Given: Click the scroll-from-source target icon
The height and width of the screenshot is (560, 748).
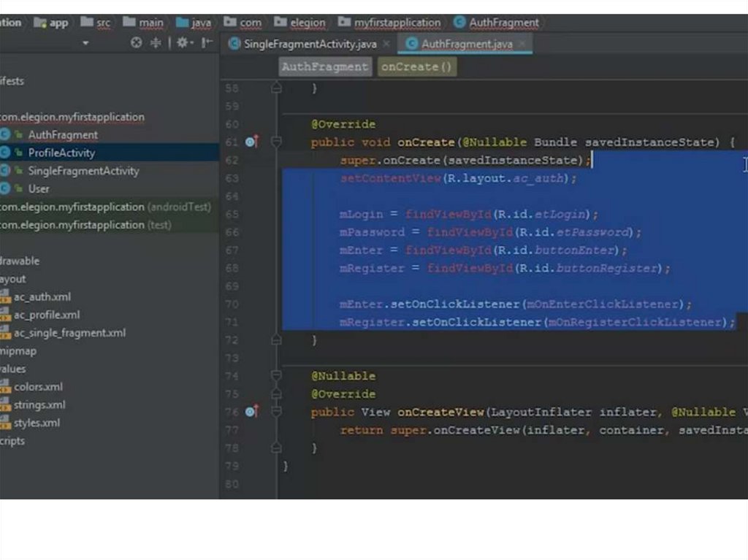Looking at the screenshot, I should pyautogui.click(x=136, y=43).
